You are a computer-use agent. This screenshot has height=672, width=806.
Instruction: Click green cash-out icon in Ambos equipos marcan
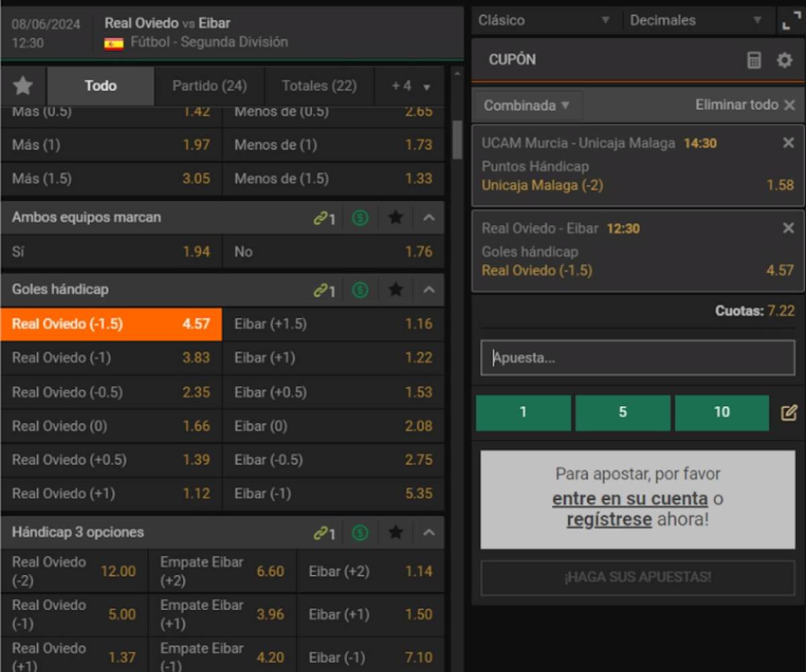click(x=360, y=218)
